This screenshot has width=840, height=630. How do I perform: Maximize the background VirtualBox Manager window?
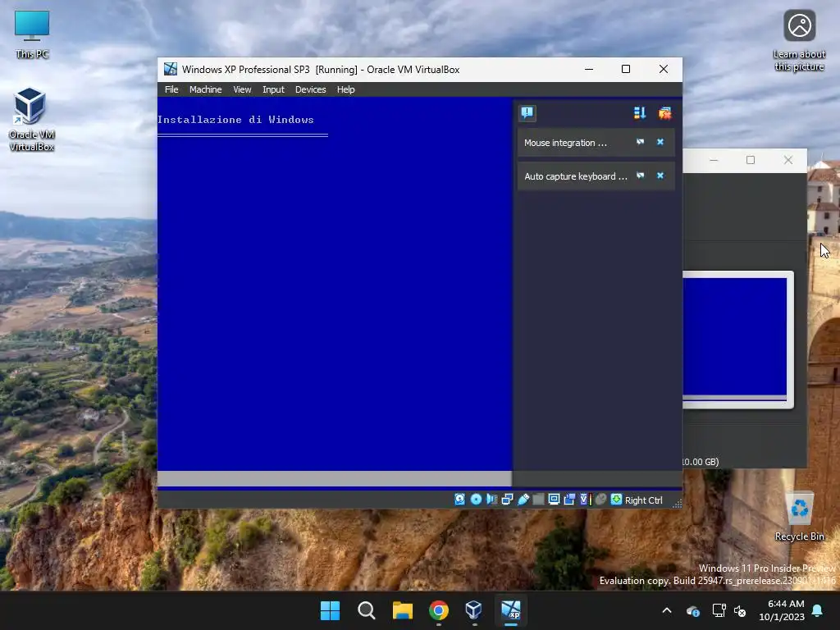[x=751, y=160]
